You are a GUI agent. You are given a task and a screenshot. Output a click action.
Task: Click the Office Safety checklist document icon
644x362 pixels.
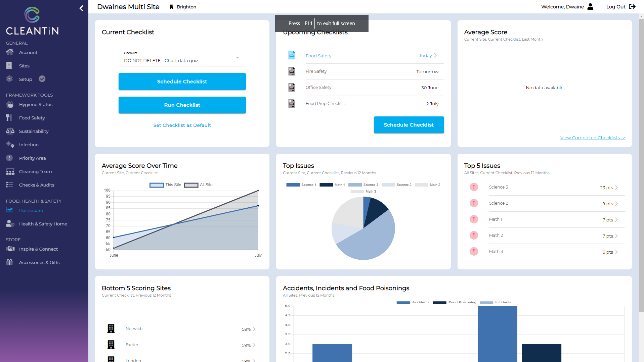(x=292, y=87)
